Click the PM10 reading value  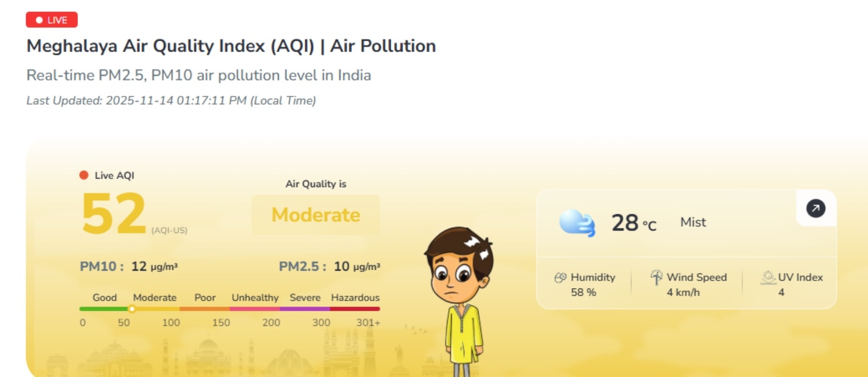(139, 266)
